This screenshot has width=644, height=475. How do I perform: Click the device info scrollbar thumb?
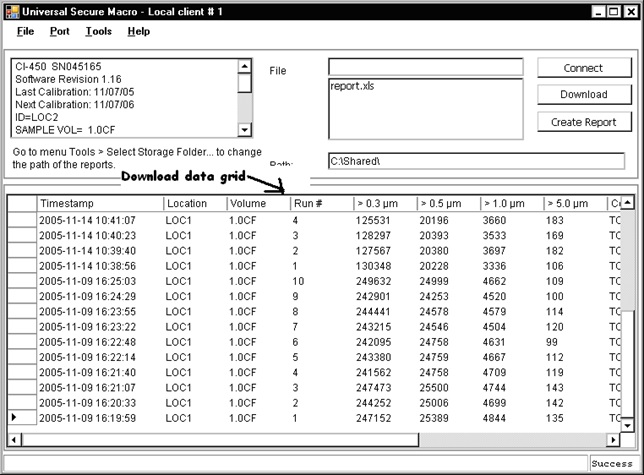coord(244,83)
